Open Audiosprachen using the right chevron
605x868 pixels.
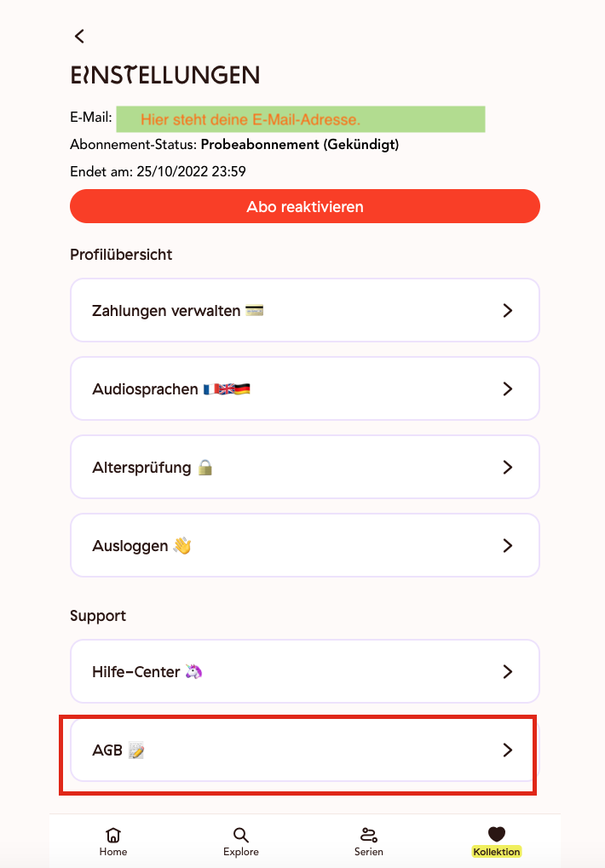[x=508, y=389]
